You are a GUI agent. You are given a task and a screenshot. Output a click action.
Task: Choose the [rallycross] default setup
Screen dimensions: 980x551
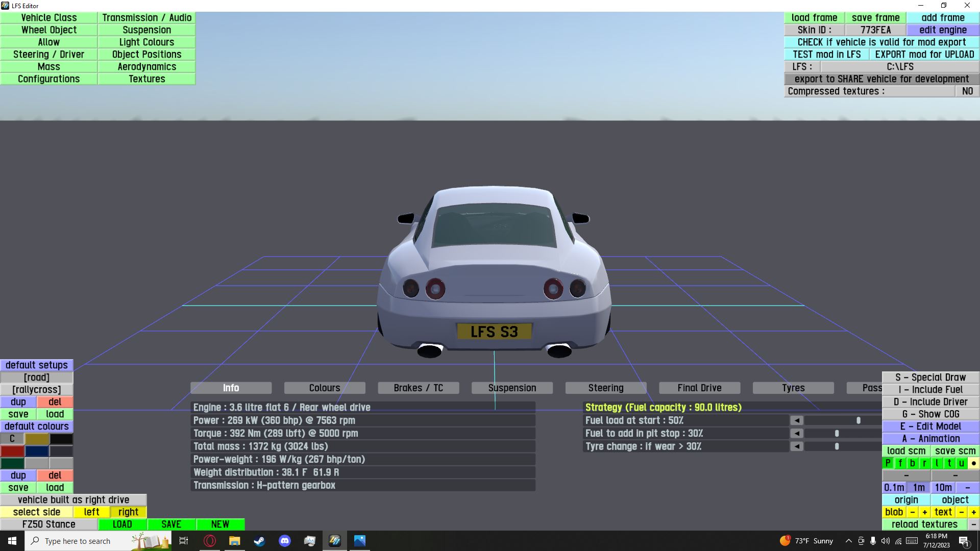pos(37,390)
